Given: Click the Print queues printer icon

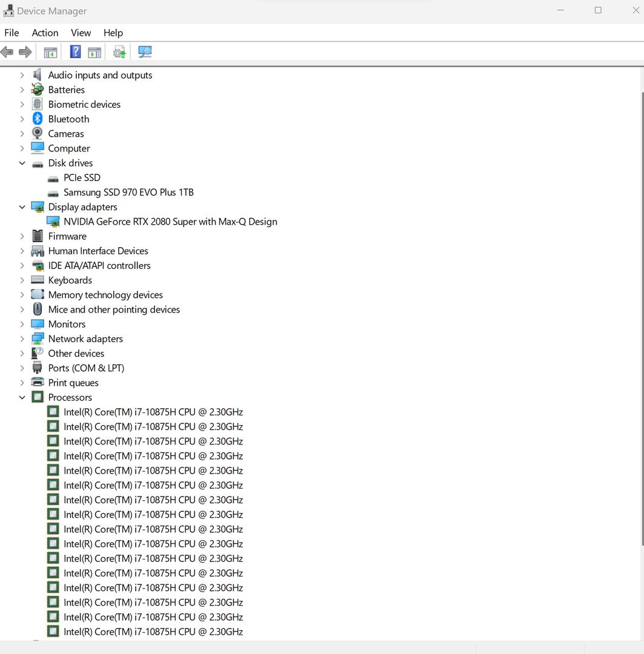Looking at the screenshot, I should pos(37,382).
